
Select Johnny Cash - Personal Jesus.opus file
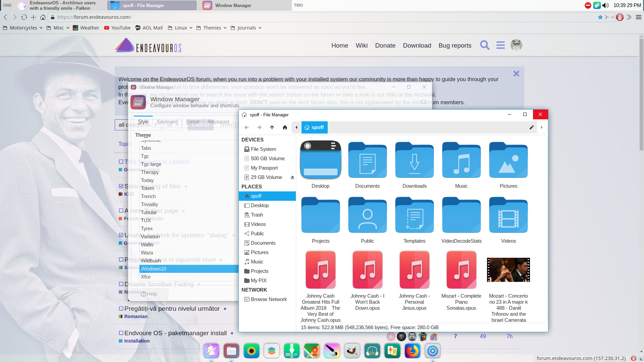(x=415, y=270)
